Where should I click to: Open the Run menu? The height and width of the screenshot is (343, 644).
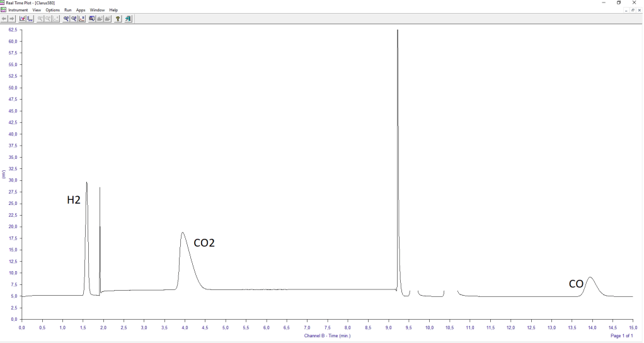click(x=68, y=10)
